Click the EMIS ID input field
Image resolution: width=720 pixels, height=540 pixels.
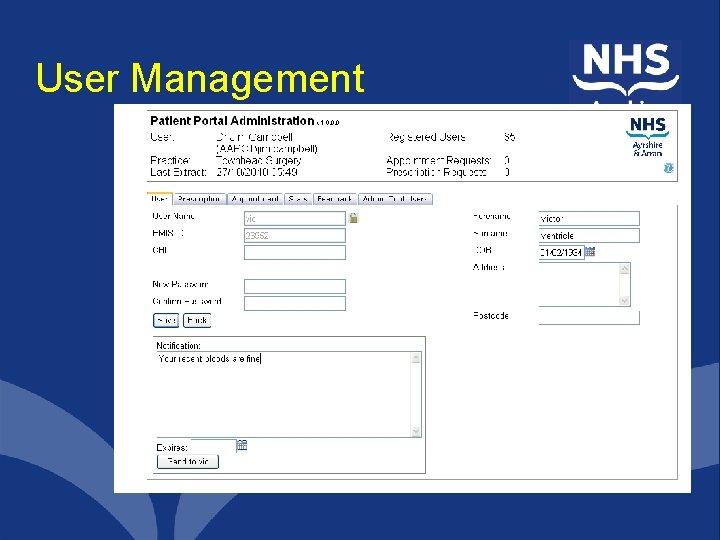coord(295,236)
